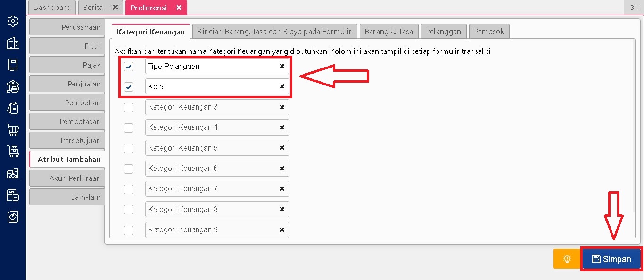Click the company building sidebar icon

(13, 43)
